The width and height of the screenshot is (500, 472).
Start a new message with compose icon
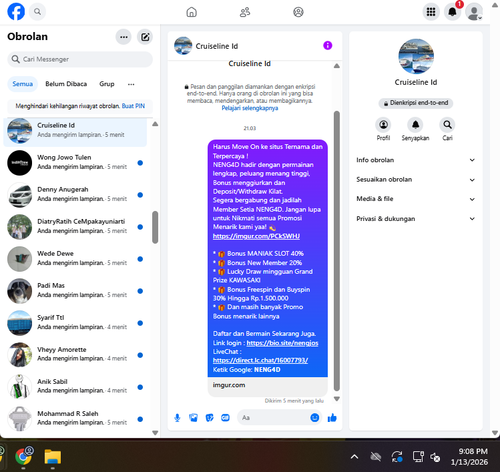click(x=145, y=37)
